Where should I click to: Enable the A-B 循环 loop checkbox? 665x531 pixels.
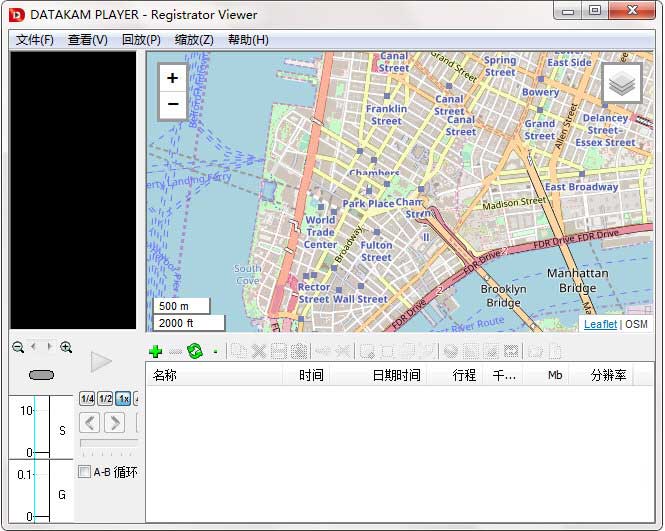84,472
